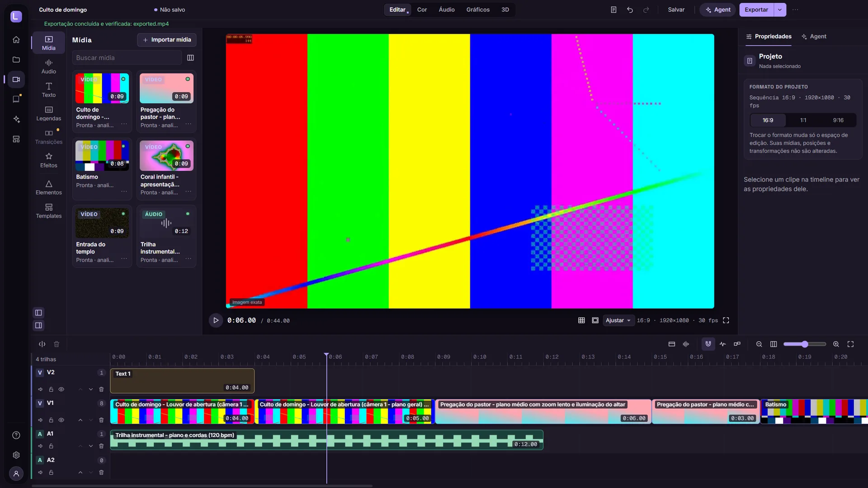Viewport: 868px width, 488px height.
Task: Select the Texto tool in sidebar
Action: [49, 90]
